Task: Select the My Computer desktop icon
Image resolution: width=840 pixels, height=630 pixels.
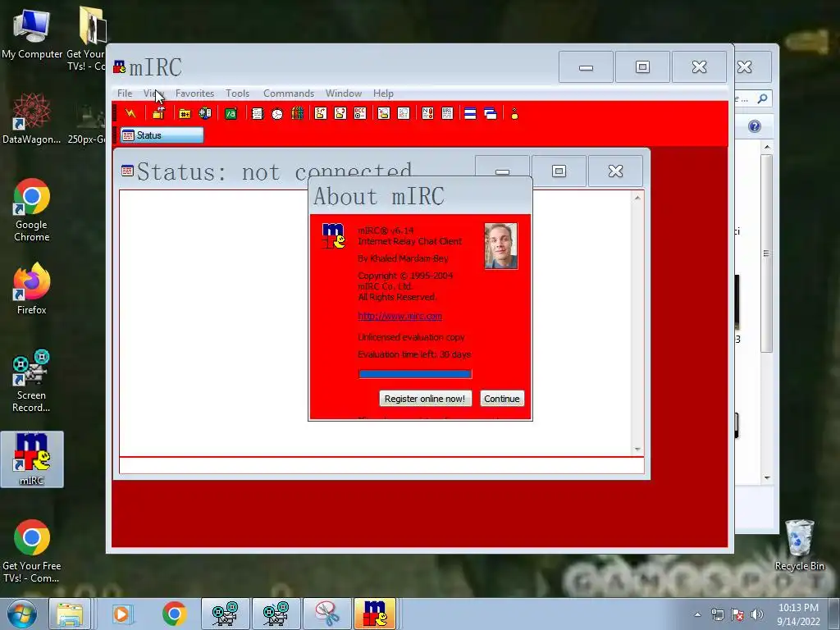Action: pyautogui.click(x=32, y=33)
